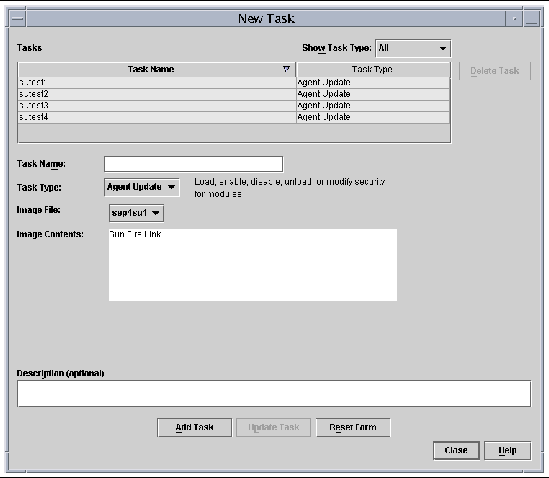The width and height of the screenshot is (549, 478).
Task: Minimize the New Task window
Action: point(514,19)
